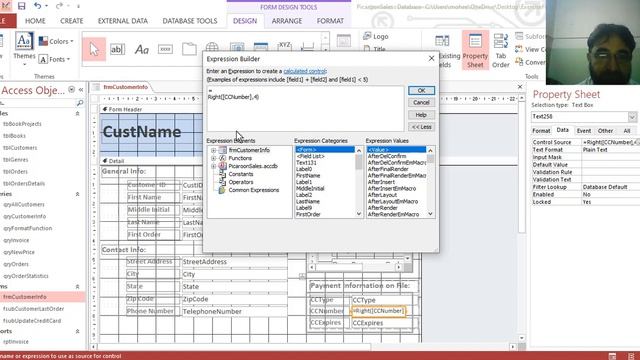Click Help in the Expression Builder
Image resolution: width=640 pixels, height=360 pixels.
[x=421, y=115]
